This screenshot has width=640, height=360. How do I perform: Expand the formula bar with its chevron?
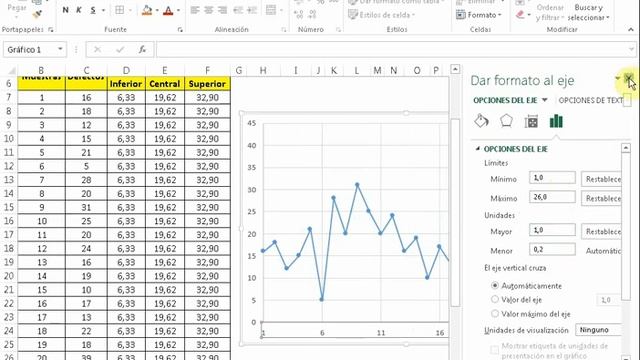pyautogui.click(x=631, y=50)
